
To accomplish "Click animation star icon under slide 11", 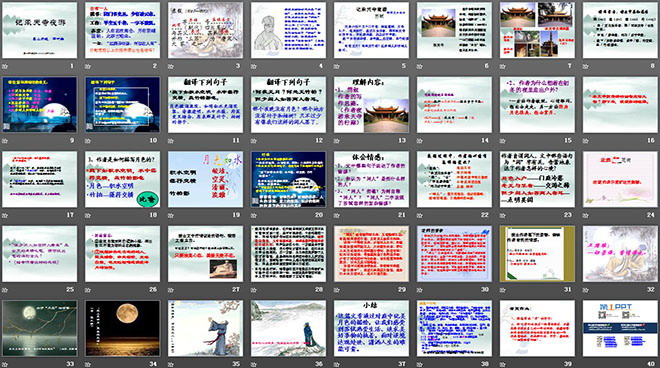I will 171,141.
